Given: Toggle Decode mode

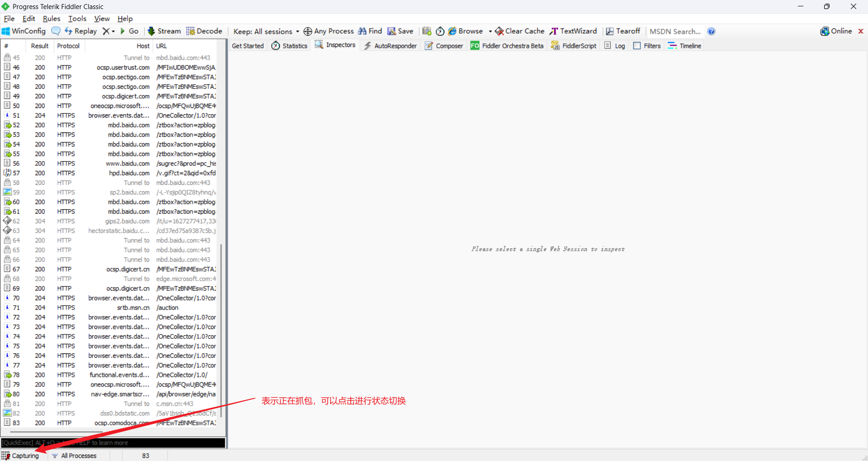Looking at the screenshot, I should (204, 31).
